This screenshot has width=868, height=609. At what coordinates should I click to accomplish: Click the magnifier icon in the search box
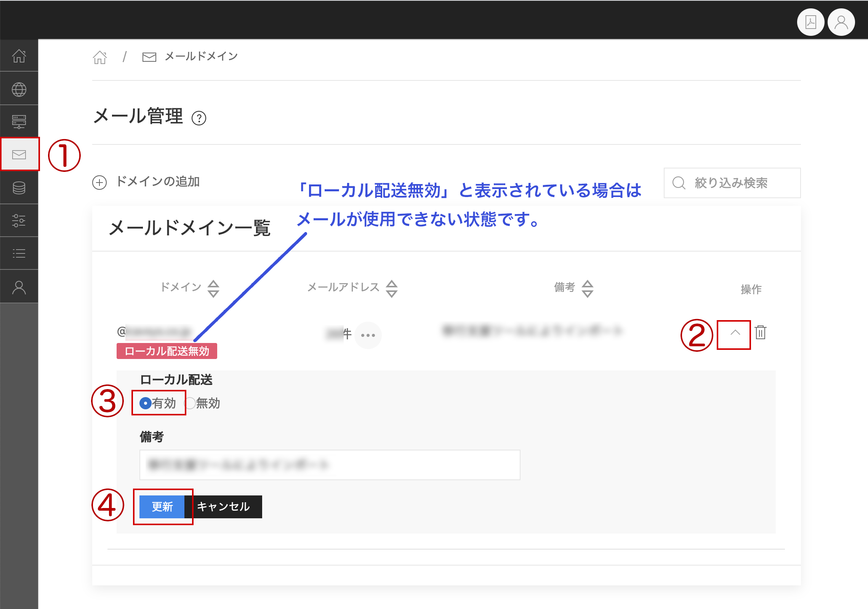pos(679,183)
